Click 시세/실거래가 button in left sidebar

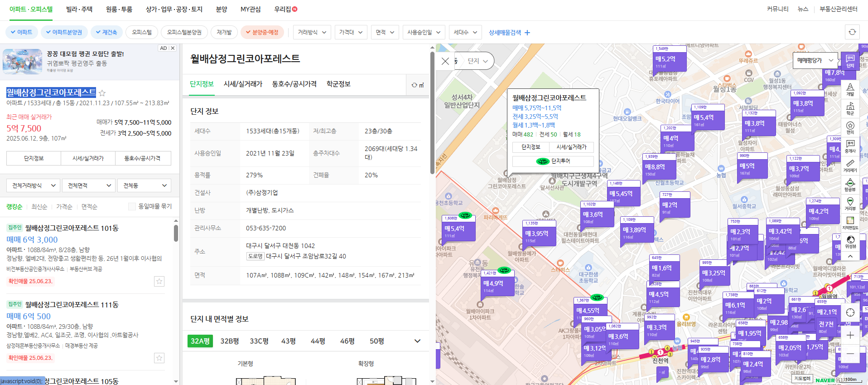pyautogui.click(x=88, y=158)
